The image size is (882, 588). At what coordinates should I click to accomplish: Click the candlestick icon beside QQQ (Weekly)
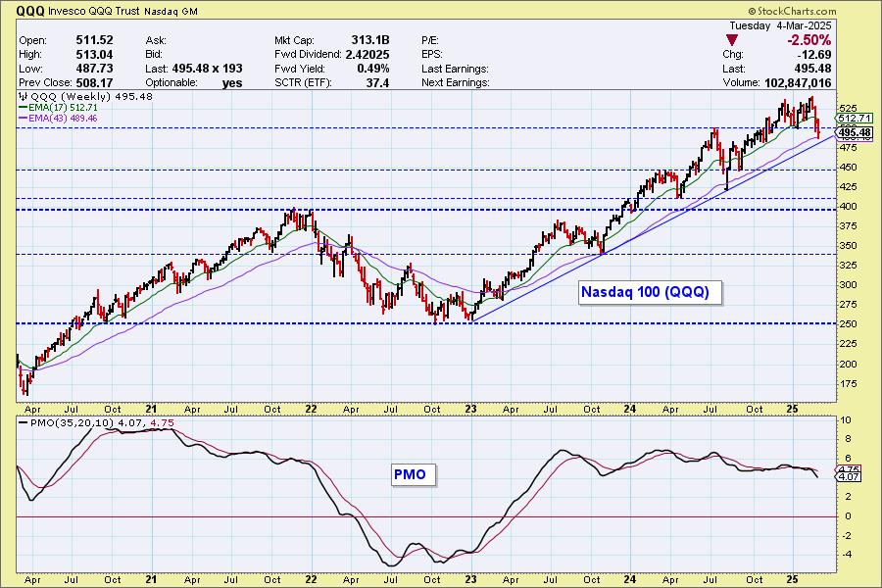pyautogui.click(x=24, y=97)
